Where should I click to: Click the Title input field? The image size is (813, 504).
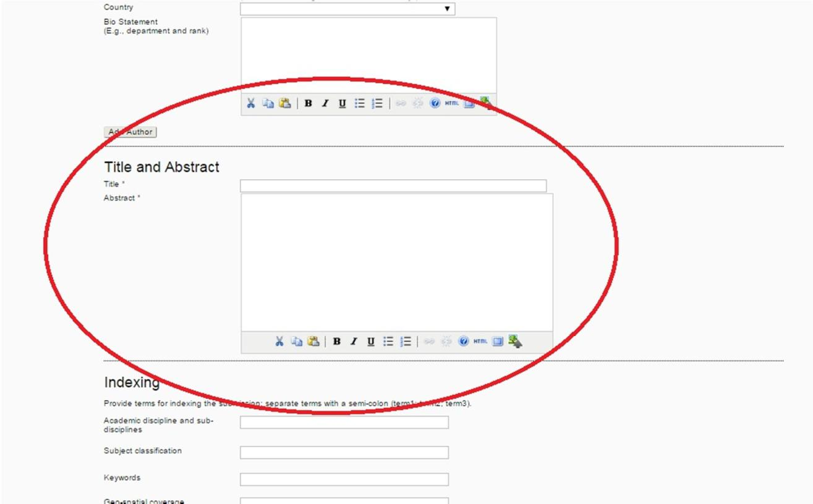(393, 186)
